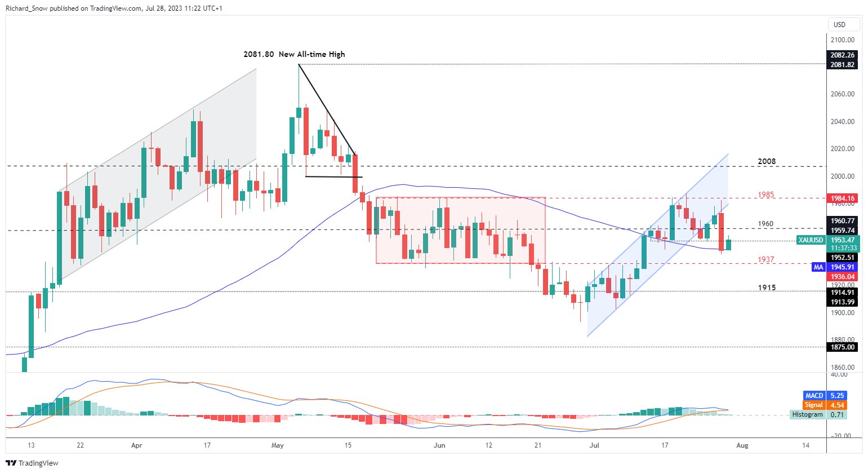Click the Histogram value label

[837, 414]
